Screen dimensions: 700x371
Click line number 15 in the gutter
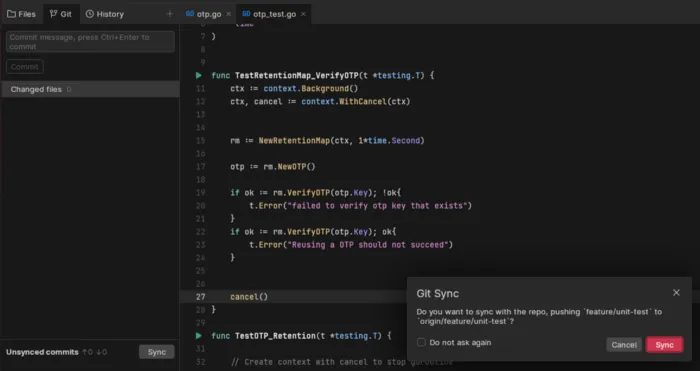pos(200,141)
